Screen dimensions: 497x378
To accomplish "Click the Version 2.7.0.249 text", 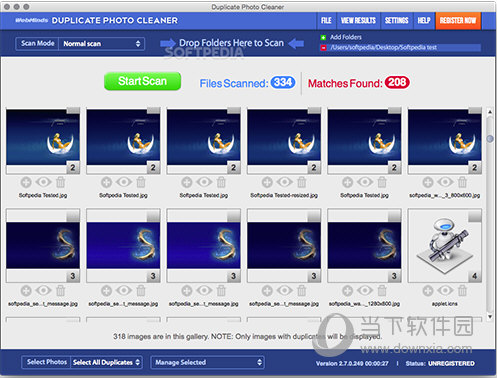I will pyautogui.click(x=352, y=363).
